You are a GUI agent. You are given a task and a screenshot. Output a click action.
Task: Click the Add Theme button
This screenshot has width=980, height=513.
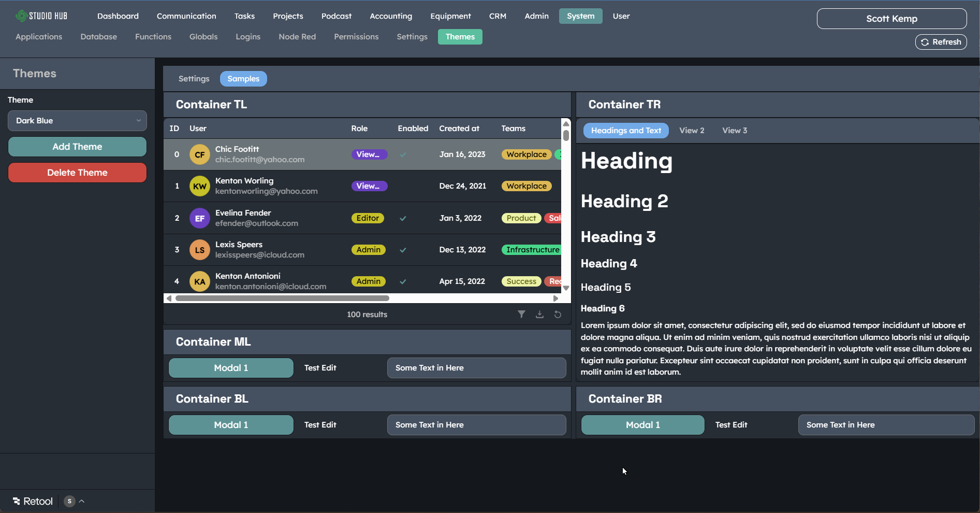77,147
